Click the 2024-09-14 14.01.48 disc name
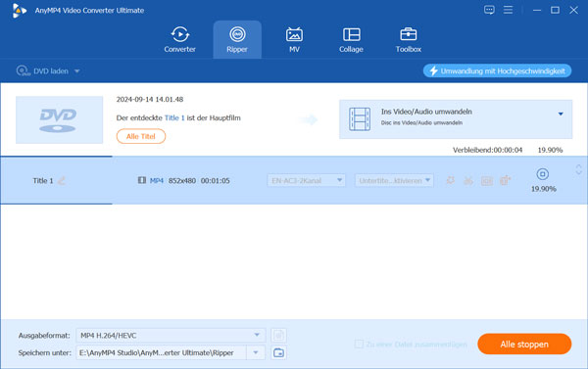The width and height of the screenshot is (588, 369). click(150, 99)
